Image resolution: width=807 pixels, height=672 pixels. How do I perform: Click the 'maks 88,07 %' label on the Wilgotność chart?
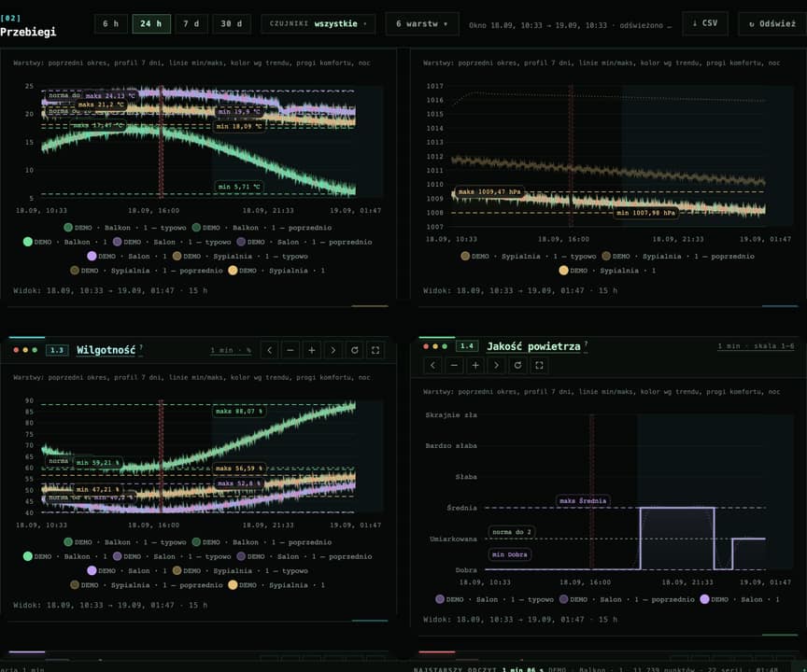click(239, 412)
